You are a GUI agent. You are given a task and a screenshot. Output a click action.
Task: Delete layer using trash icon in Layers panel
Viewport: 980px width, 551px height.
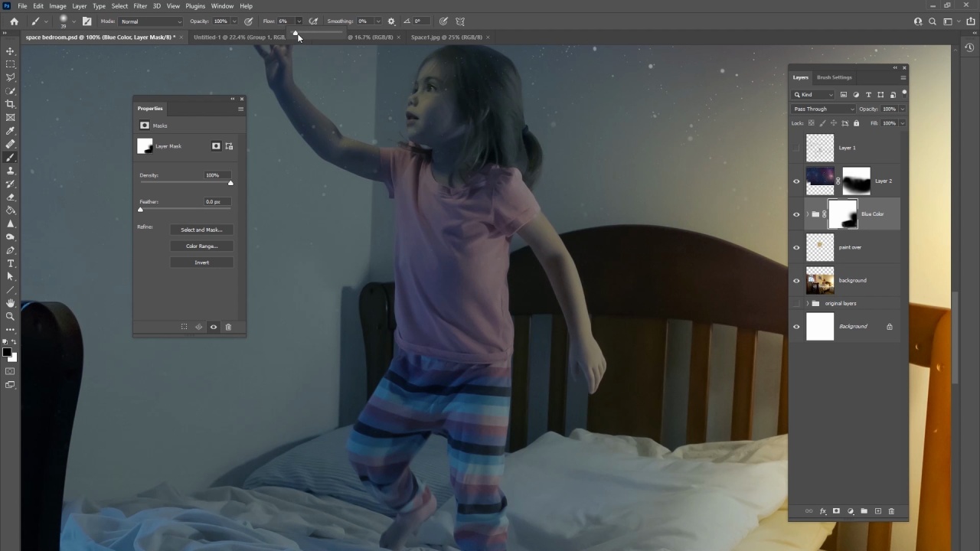[x=891, y=511]
